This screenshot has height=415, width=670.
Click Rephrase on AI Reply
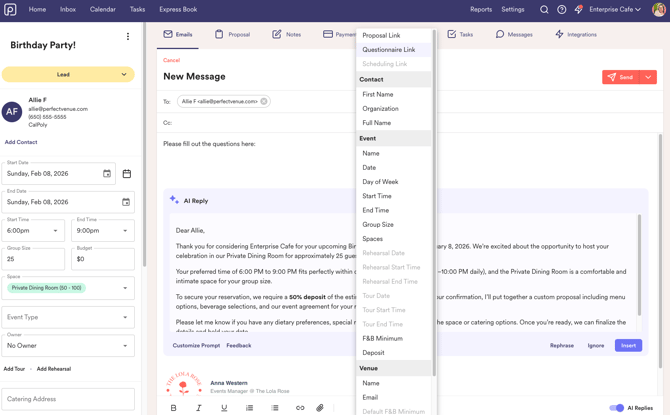(561, 345)
